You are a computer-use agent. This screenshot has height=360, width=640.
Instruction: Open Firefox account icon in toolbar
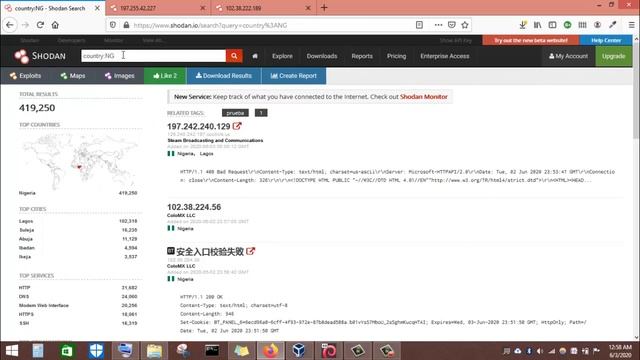pyautogui.click(x=598, y=25)
